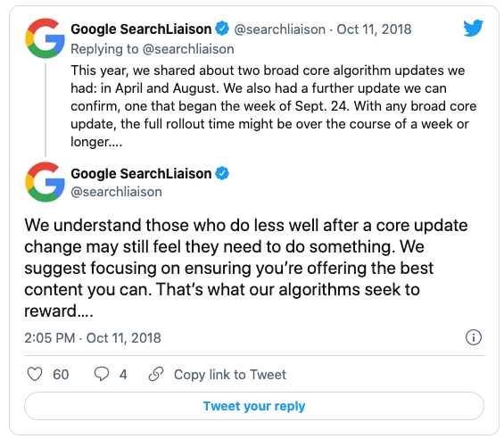Click Copy link to Tweet
The width and height of the screenshot is (504, 439).
230,375
